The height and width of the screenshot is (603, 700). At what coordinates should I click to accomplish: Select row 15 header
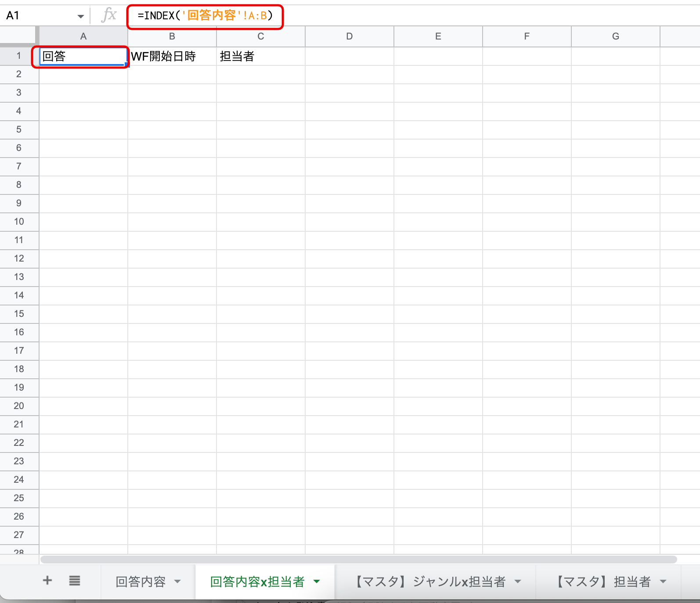tap(19, 314)
